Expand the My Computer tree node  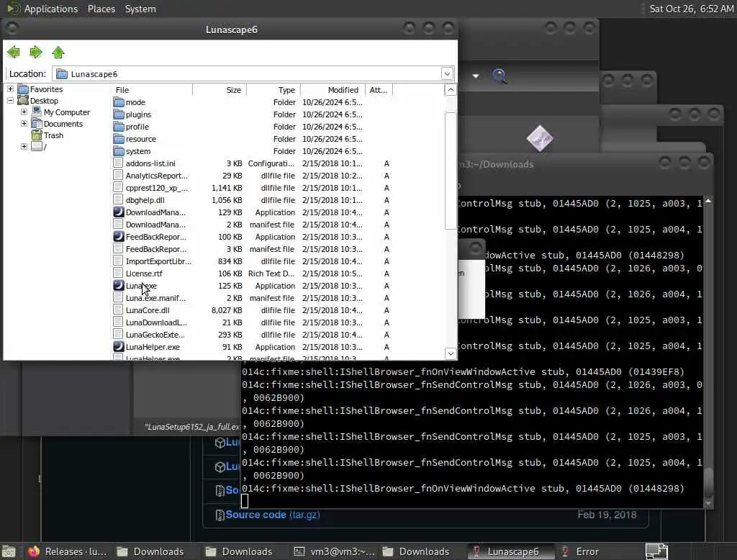point(24,112)
